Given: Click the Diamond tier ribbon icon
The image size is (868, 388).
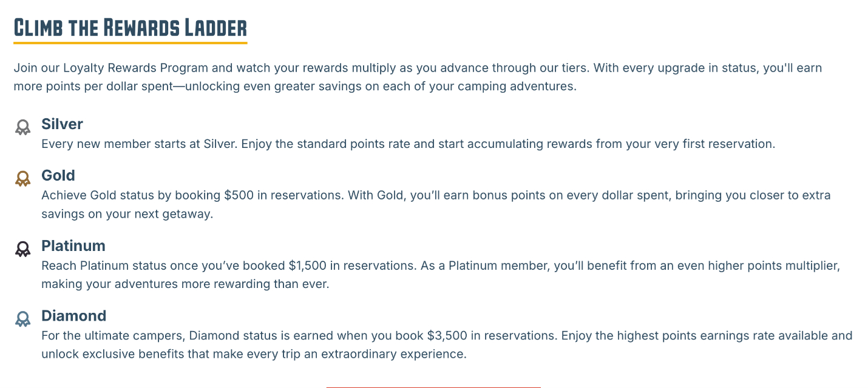Looking at the screenshot, I should 22,319.
